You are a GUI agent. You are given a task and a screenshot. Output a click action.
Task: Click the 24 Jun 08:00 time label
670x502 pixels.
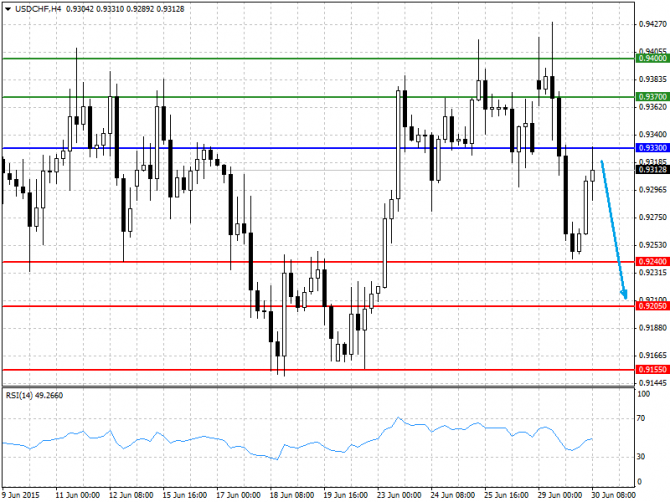coord(453,495)
